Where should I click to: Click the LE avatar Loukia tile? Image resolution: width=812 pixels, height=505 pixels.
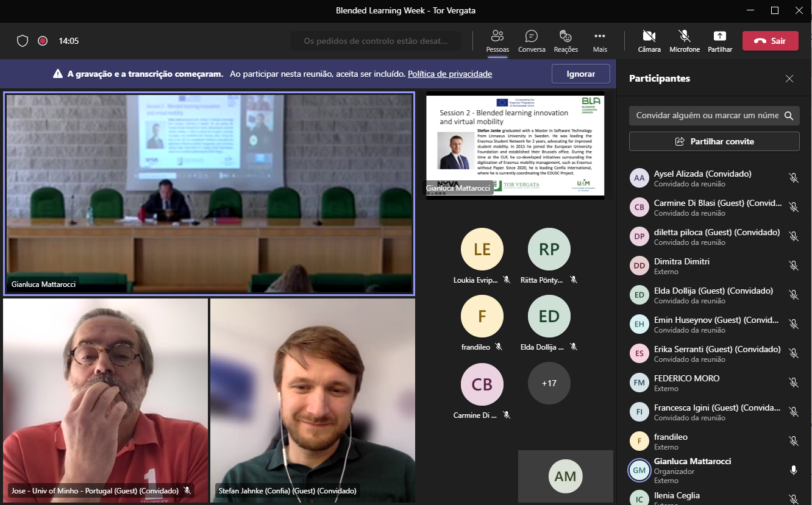[x=482, y=249]
